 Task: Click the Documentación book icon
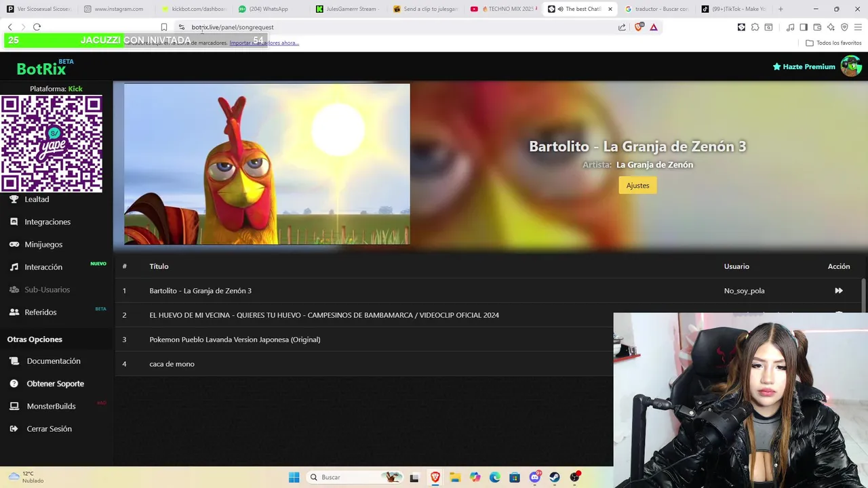(x=14, y=361)
